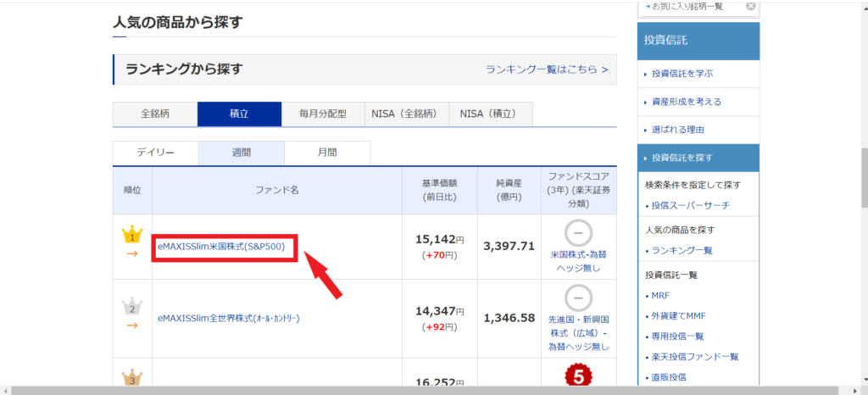Screen dimensions: 868x395
Task: Click 3,397.71 net assets value
Action: tap(509, 246)
